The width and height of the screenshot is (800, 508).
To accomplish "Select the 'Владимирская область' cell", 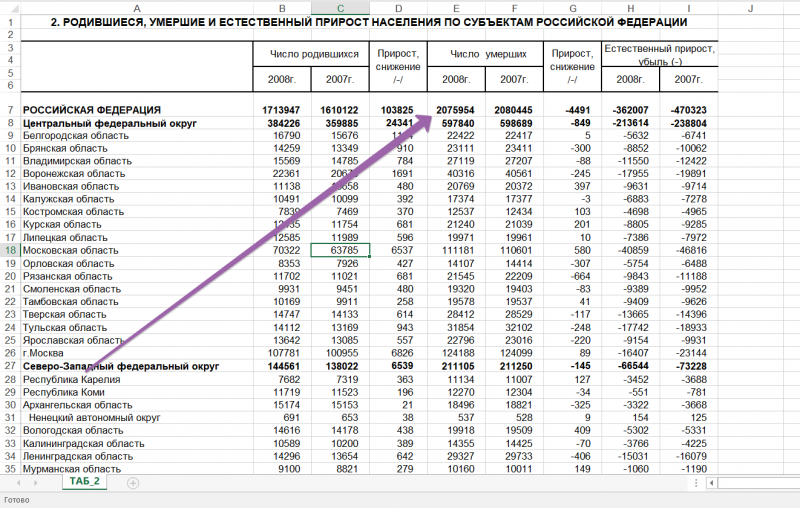I will 137,161.
